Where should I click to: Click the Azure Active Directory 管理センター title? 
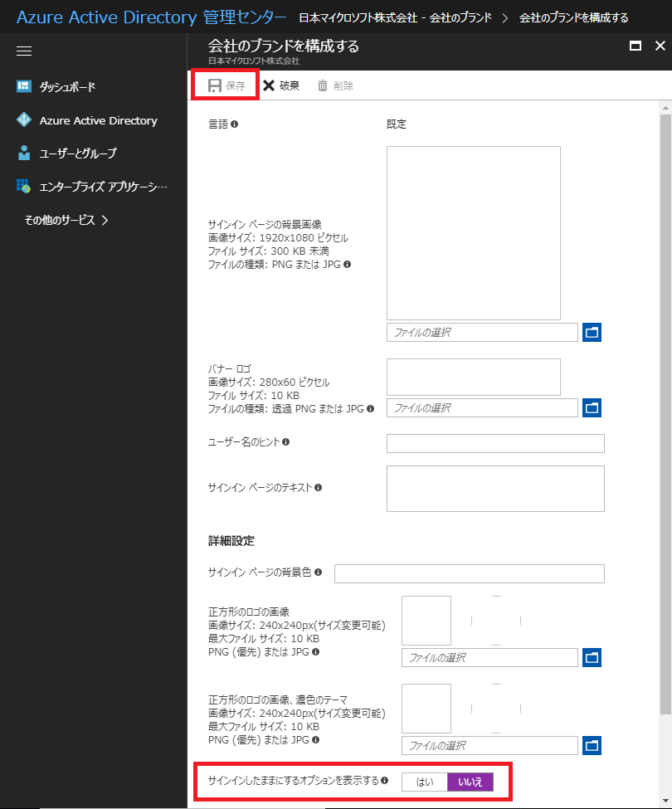point(151,17)
